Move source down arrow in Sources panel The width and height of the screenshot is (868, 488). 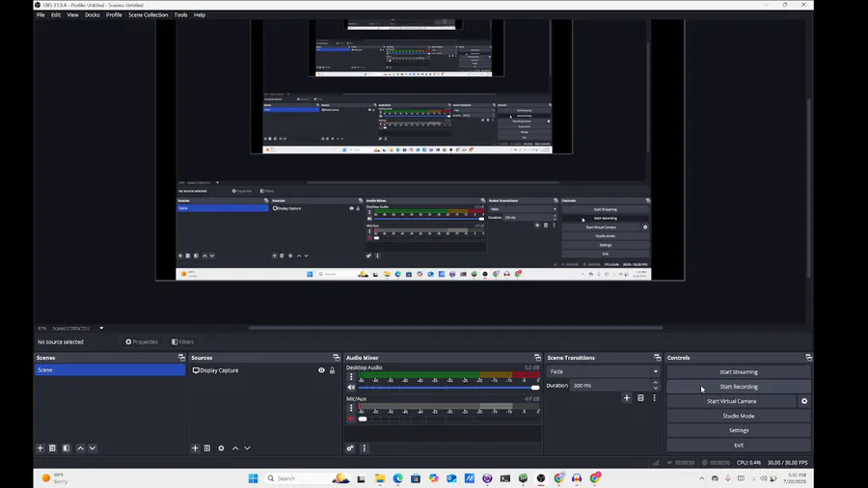coord(247,448)
